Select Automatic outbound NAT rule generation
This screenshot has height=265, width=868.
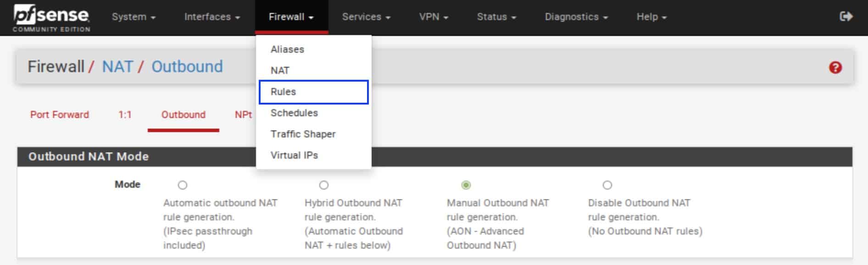(x=183, y=185)
